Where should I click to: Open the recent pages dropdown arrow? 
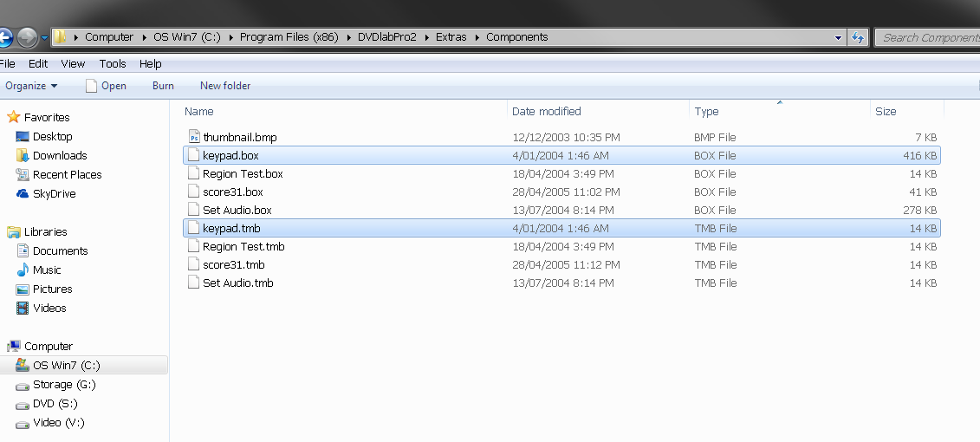pyautogui.click(x=44, y=37)
